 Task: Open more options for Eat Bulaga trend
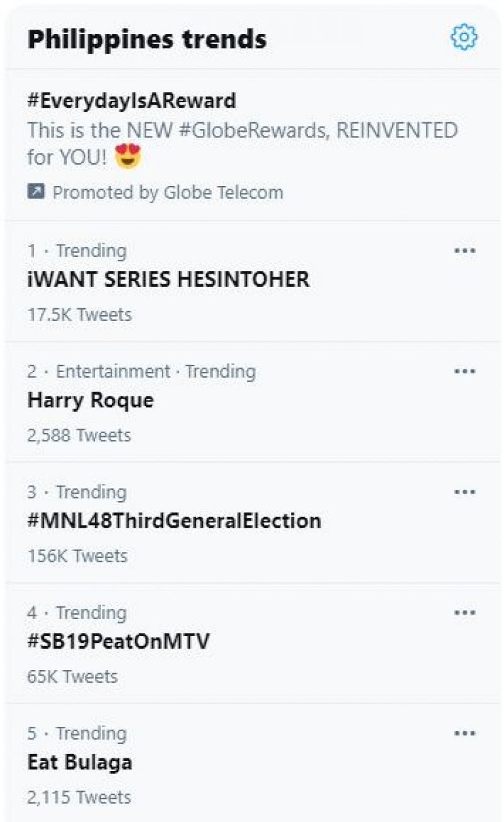(464, 734)
